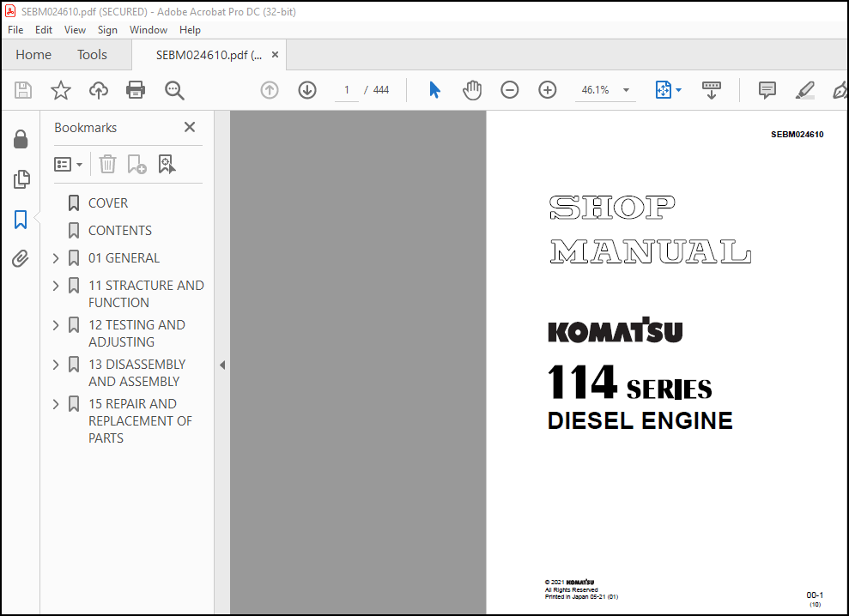
Task: Open the bookmarks options dropdown menu
Action: click(68, 164)
